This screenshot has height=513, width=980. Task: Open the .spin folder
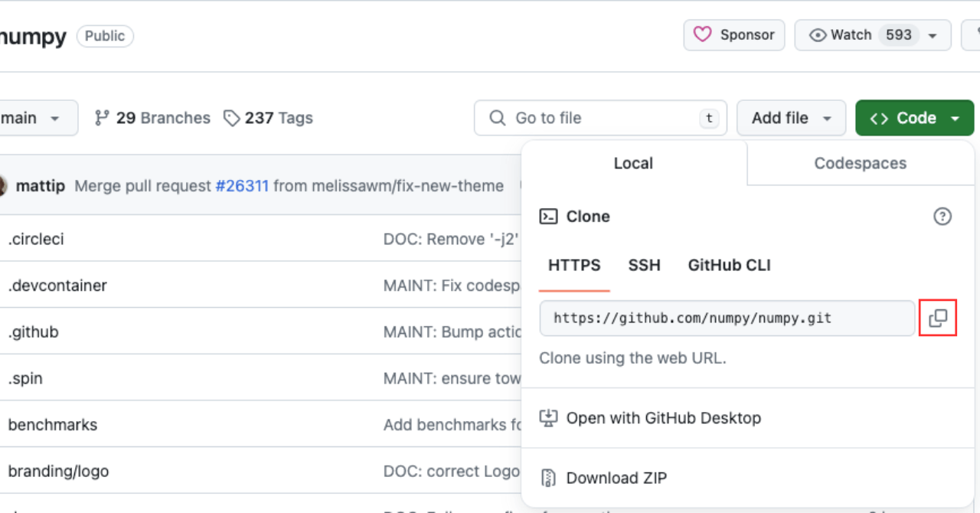point(25,379)
